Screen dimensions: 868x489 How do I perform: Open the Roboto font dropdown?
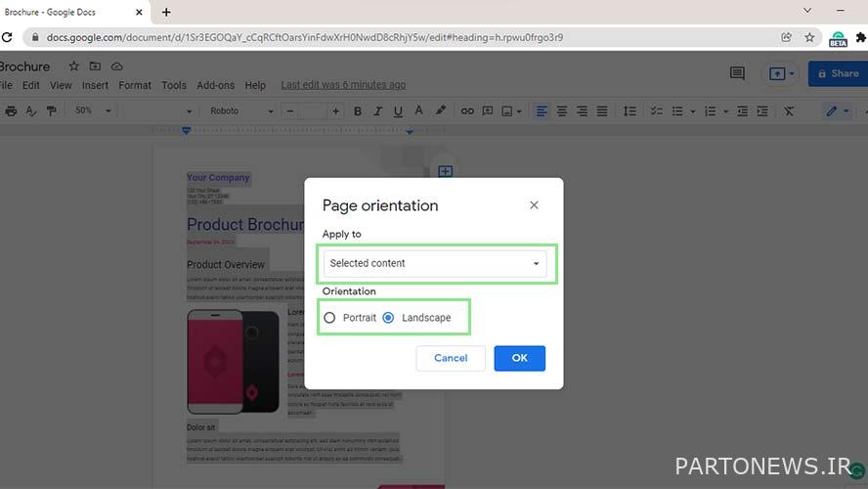(241, 111)
